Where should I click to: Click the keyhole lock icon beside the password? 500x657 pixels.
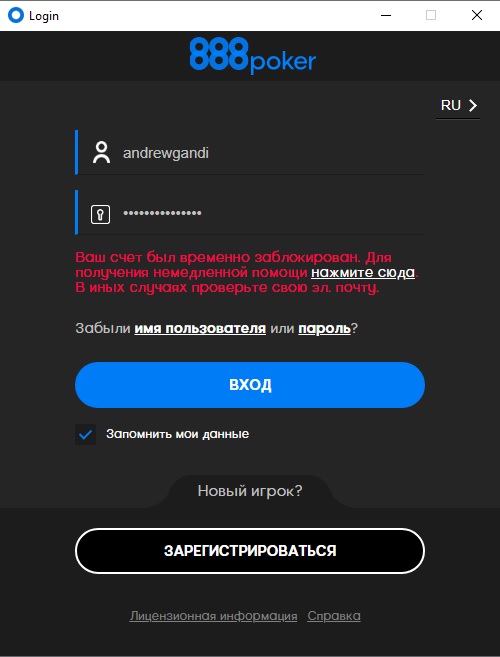click(101, 215)
